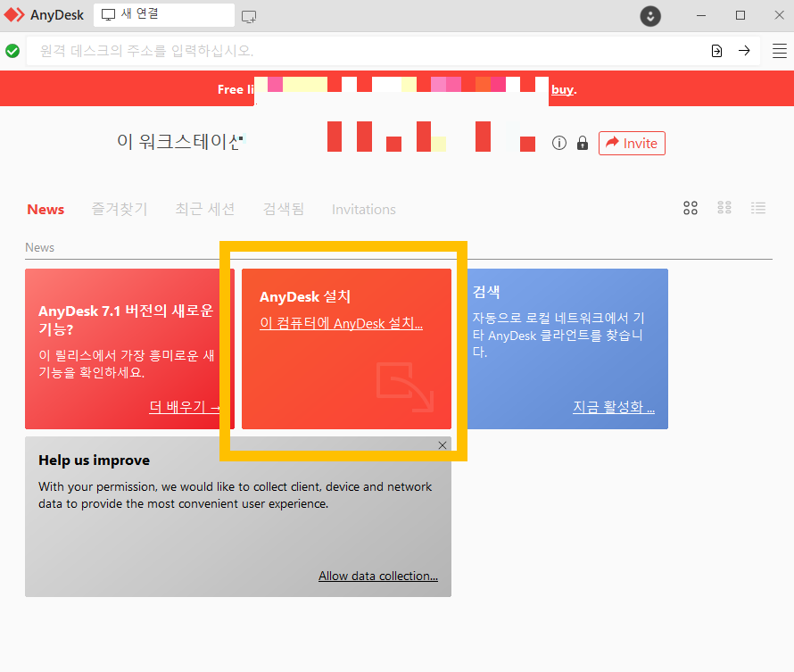Click the install arrow icon on AnyDesk 설치 card
The image size is (794, 672).
tap(405, 387)
